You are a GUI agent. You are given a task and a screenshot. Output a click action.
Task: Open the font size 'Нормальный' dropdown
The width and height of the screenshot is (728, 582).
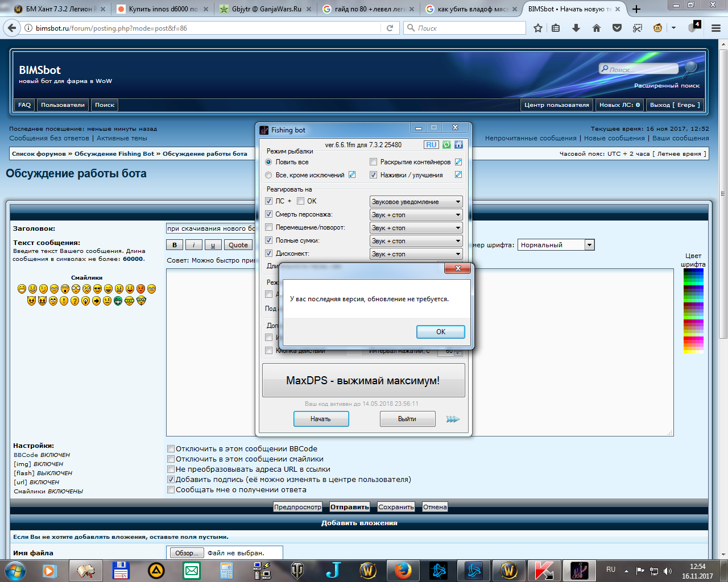pyautogui.click(x=556, y=245)
